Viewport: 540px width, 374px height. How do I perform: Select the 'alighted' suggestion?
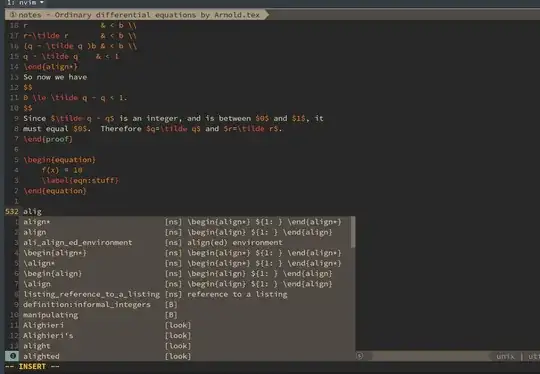tap(186, 356)
